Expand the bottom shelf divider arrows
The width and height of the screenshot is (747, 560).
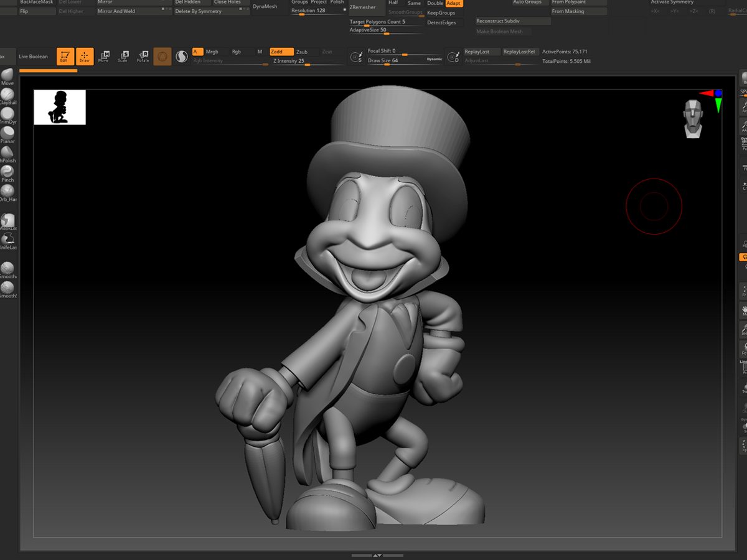click(377, 555)
